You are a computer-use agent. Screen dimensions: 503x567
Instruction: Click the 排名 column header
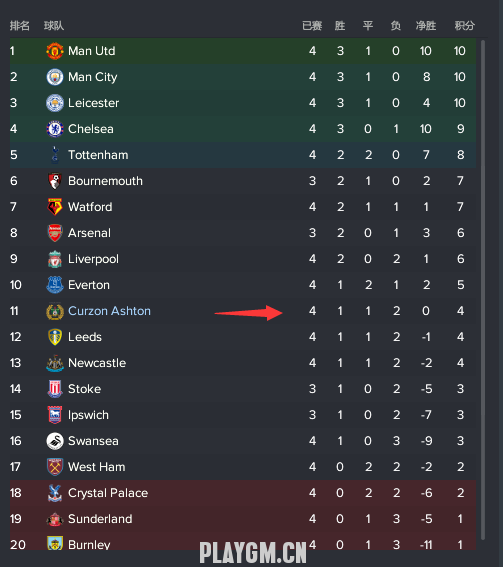(20, 26)
